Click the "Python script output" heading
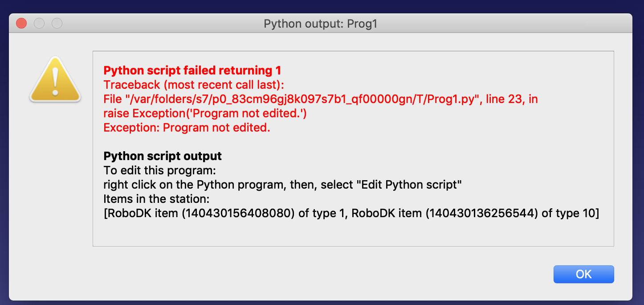The height and width of the screenshot is (305, 644). [x=163, y=156]
